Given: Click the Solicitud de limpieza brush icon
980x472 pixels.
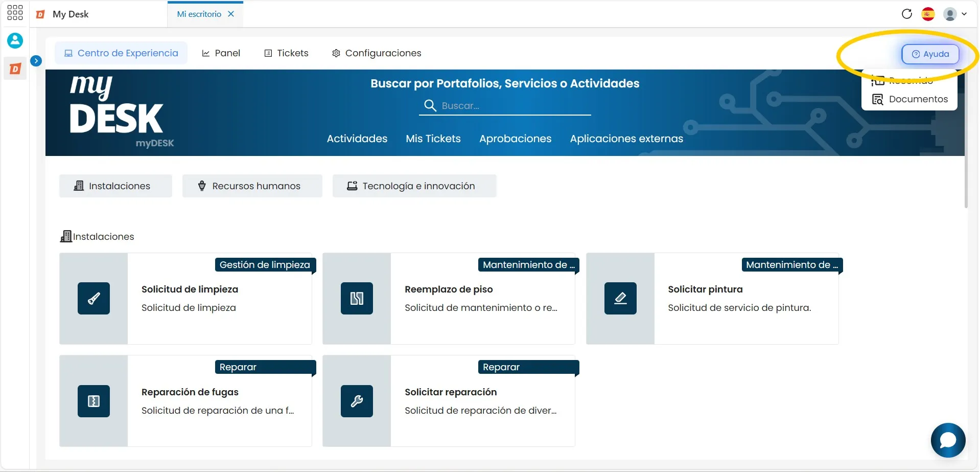Looking at the screenshot, I should tap(94, 298).
